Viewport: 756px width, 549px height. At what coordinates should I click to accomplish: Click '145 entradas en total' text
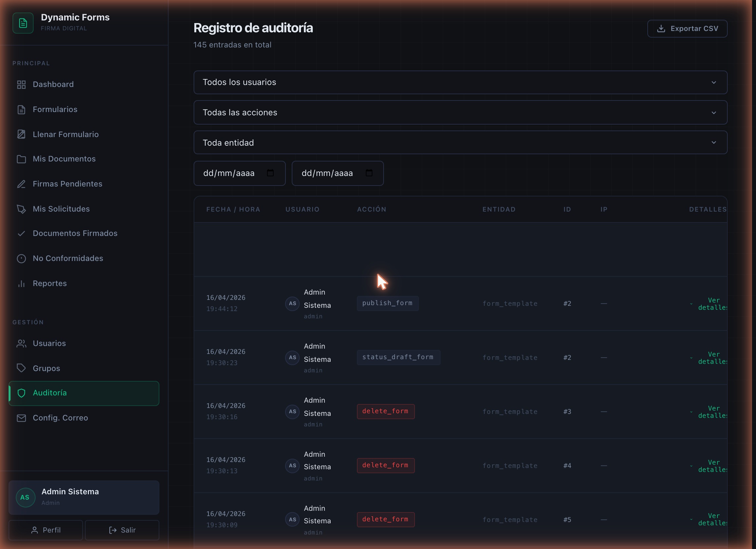(232, 45)
